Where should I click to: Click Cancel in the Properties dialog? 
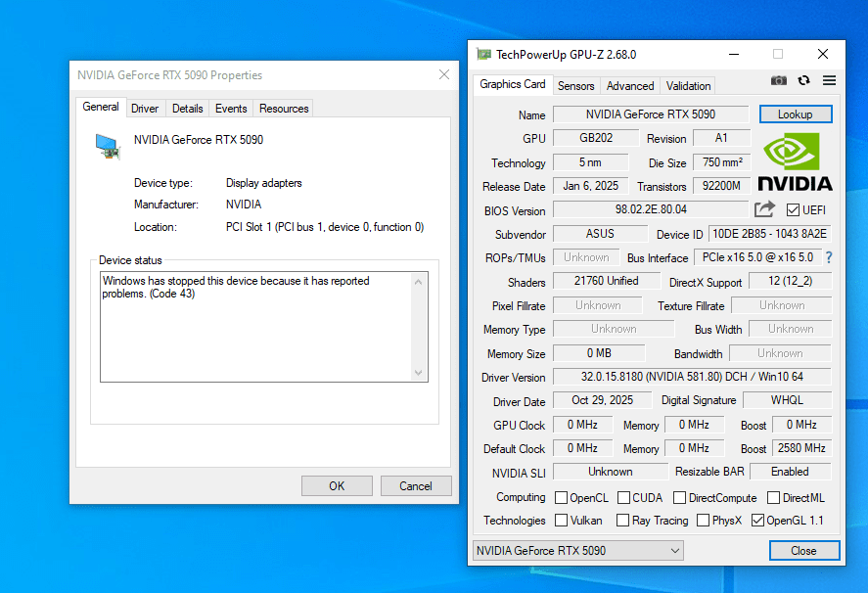pyautogui.click(x=416, y=486)
